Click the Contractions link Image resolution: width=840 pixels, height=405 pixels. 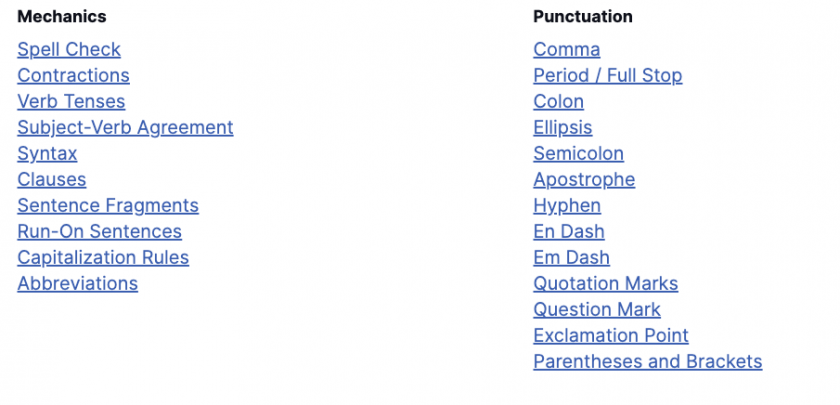pos(73,76)
